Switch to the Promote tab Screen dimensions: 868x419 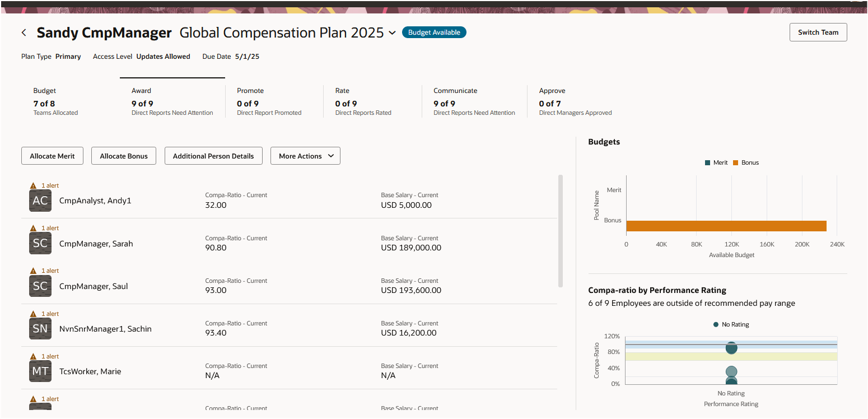click(269, 101)
